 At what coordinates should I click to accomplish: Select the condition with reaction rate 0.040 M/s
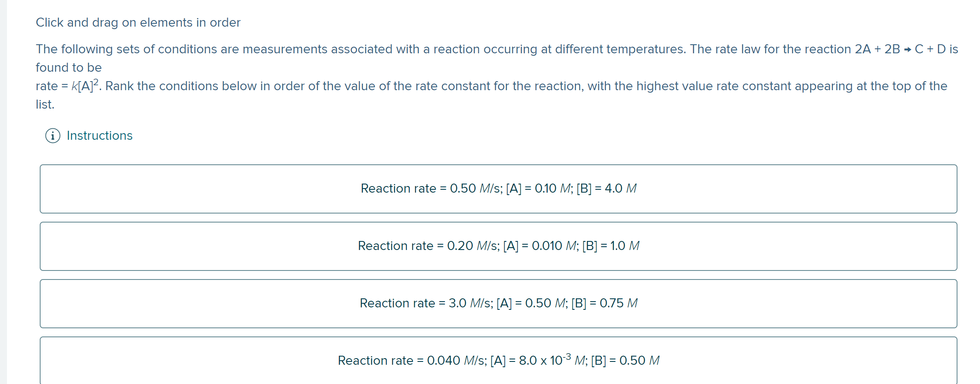coord(498,360)
